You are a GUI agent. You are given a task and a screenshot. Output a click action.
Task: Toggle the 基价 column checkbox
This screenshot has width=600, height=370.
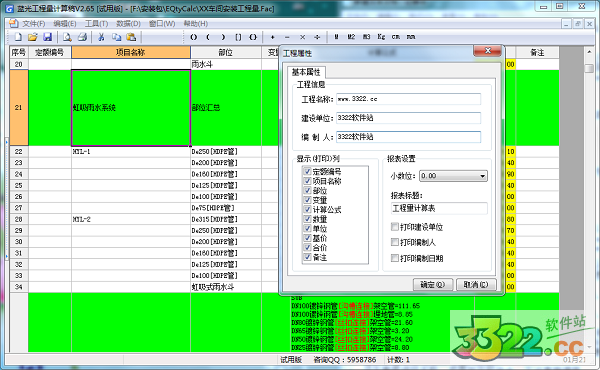coord(307,238)
